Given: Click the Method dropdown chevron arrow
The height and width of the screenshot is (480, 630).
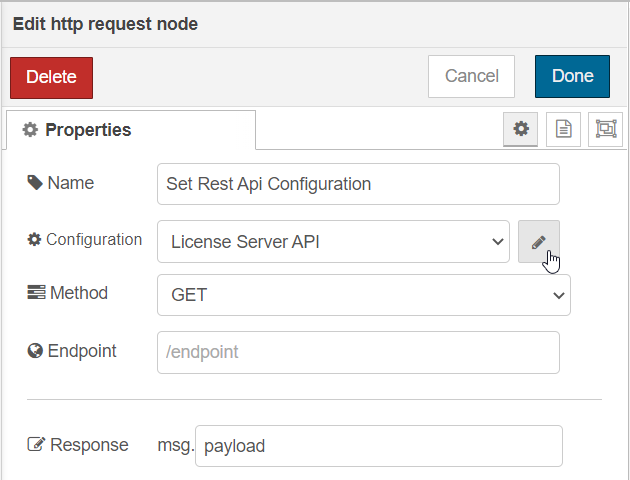Looking at the screenshot, I should [558, 296].
